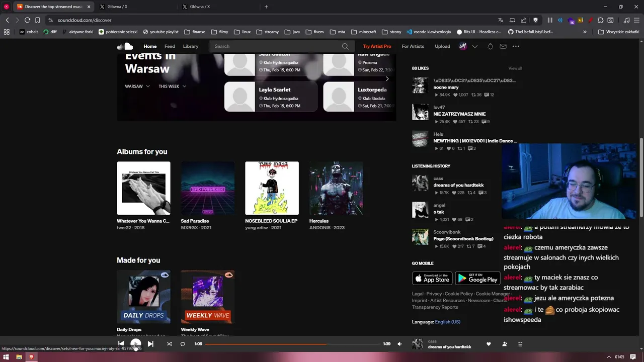The image size is (644, 362).
Task: Open the minecraft bookmarks folder
Action: (363, 32)
